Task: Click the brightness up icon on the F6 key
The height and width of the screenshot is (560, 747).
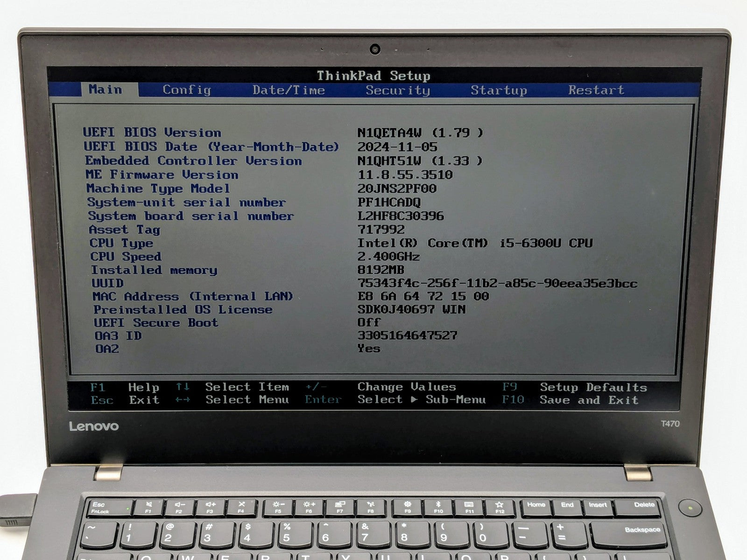Action: (x=309, y=504)
